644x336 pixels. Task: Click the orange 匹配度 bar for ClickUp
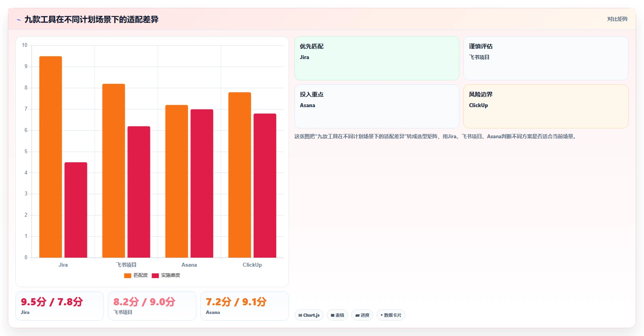tap(240, 175)
